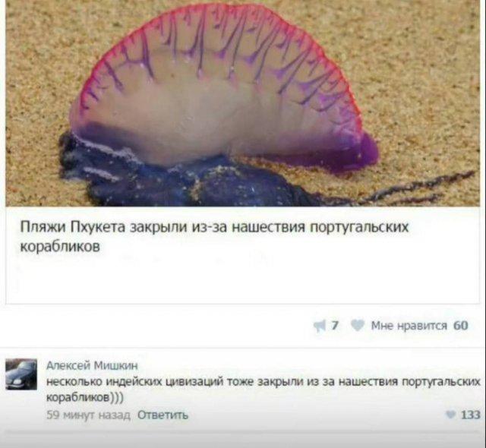Click the blank area of the link preview card
486x448 pixels.
point(243,279)
